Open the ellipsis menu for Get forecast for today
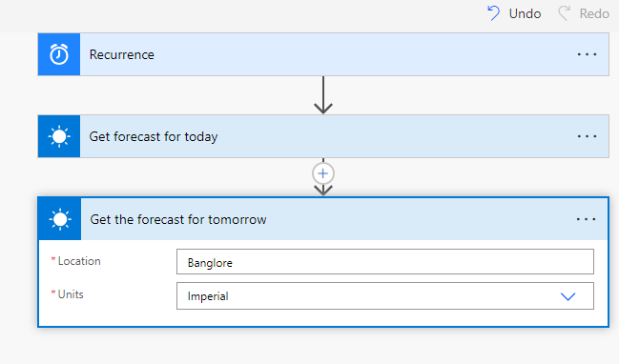The height and width of the screenshot is (364, 619). pyautogui.click(x=587, y=136)
